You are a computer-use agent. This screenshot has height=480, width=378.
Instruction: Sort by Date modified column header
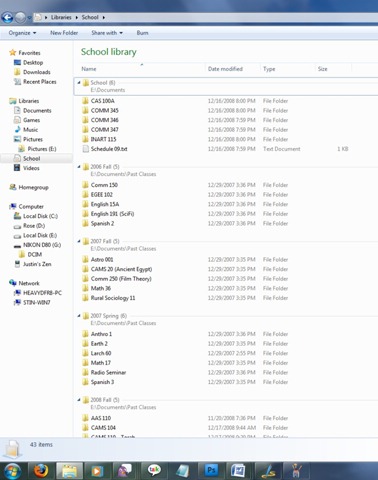coord(233,69)
